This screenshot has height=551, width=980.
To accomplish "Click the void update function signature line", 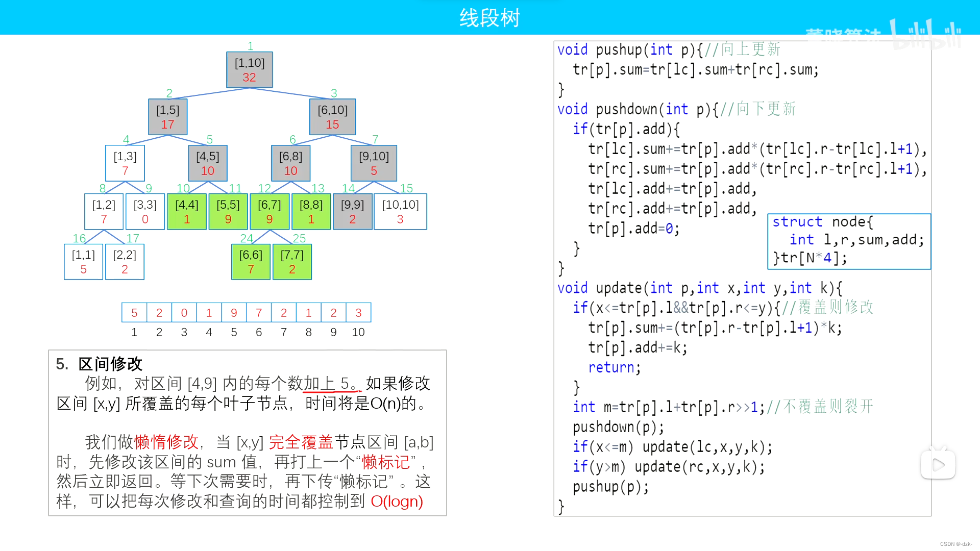I will pyautogui.click(x=700, y=288).
